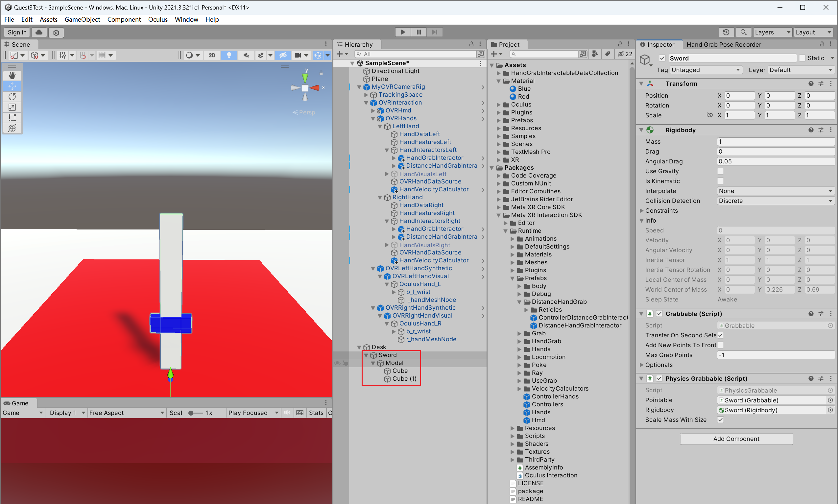Open the cloud services icon

point(39,32)
